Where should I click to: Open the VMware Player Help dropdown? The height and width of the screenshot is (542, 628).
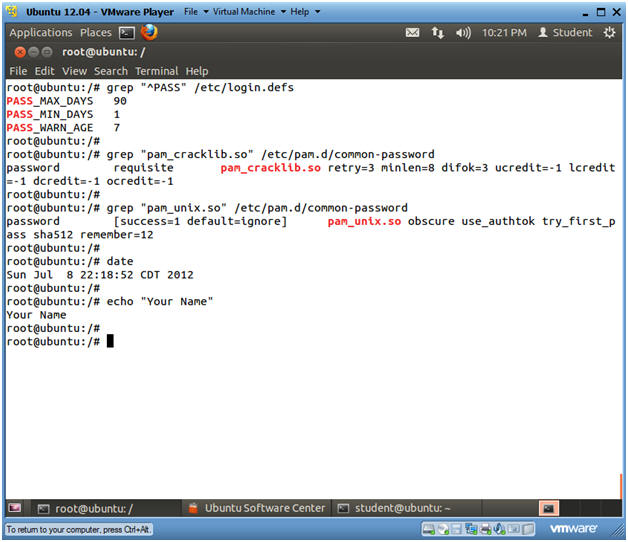[305, 12]
